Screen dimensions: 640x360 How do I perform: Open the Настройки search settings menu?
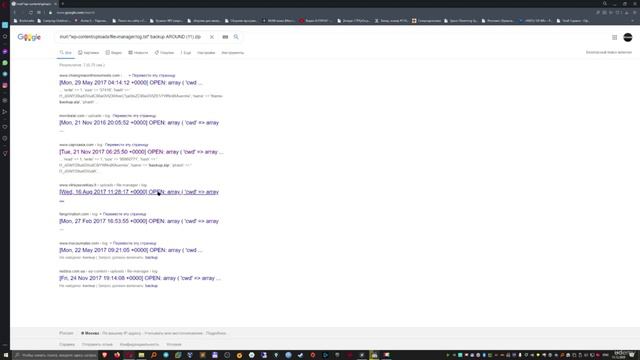coord(206,53)
